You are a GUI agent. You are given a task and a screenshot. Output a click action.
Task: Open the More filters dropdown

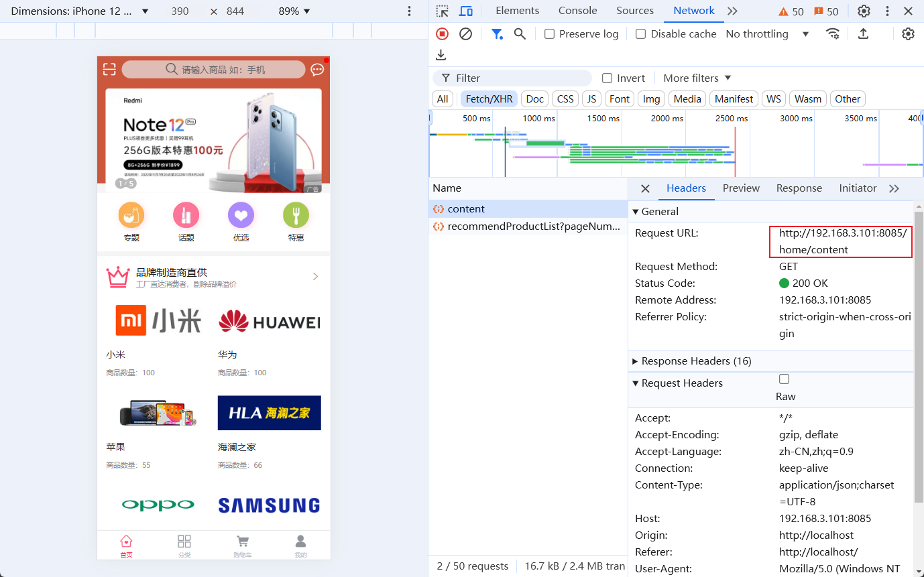(697, 78)
